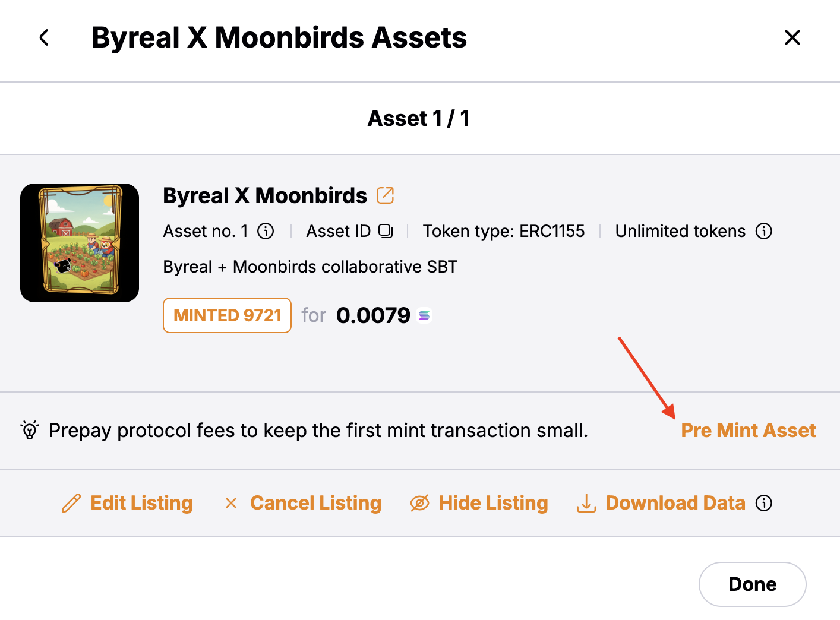Click the farm card asset thumbnail
Screen dimensions: 840x620
coord(80,243)
